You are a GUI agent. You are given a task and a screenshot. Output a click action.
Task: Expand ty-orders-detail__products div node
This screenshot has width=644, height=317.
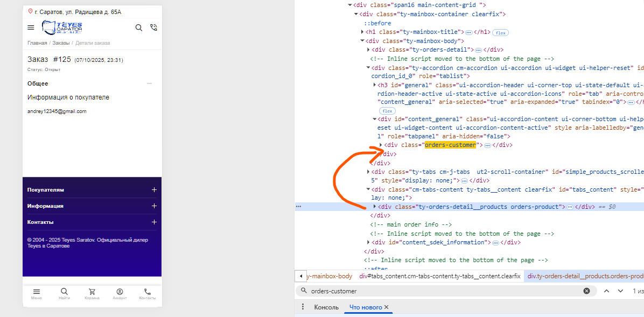coord(375,207)
